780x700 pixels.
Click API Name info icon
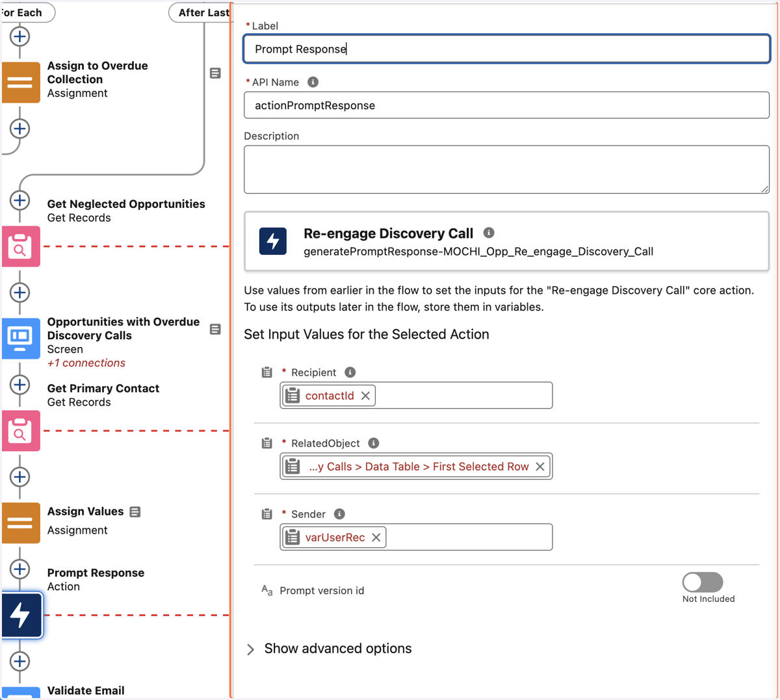[x=313, y=82]
